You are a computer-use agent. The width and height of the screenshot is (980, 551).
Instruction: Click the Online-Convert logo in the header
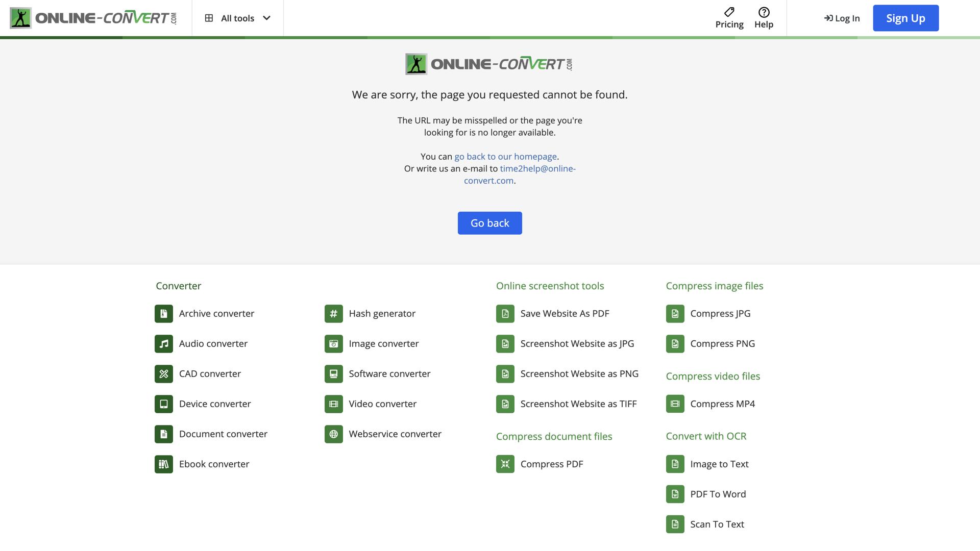[93, 18]
